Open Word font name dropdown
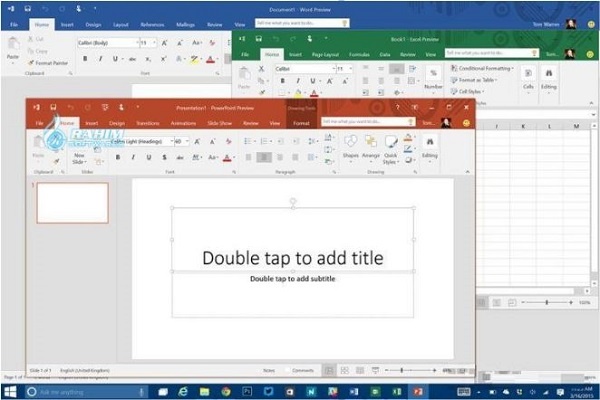The image size is (600, 400). click(x=137, y=43)
